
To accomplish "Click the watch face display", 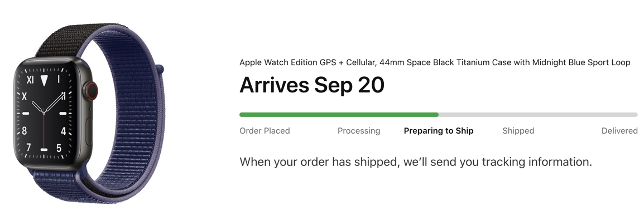I will tap(44, 113).
